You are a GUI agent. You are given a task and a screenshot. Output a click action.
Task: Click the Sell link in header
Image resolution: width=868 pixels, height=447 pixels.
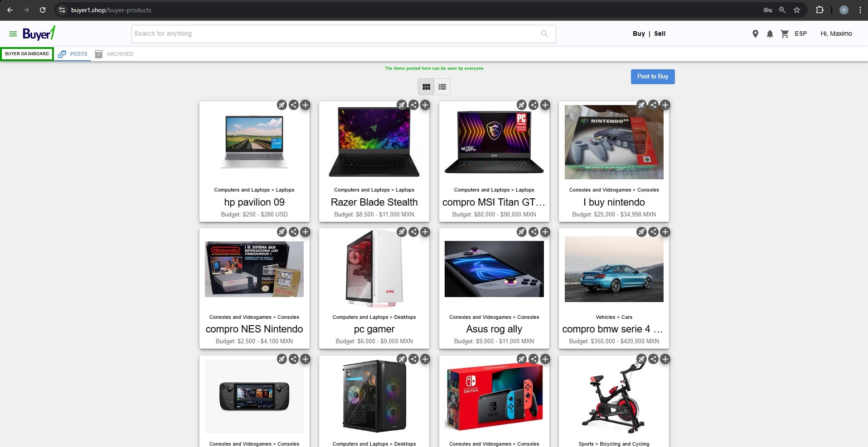point(659,34)
